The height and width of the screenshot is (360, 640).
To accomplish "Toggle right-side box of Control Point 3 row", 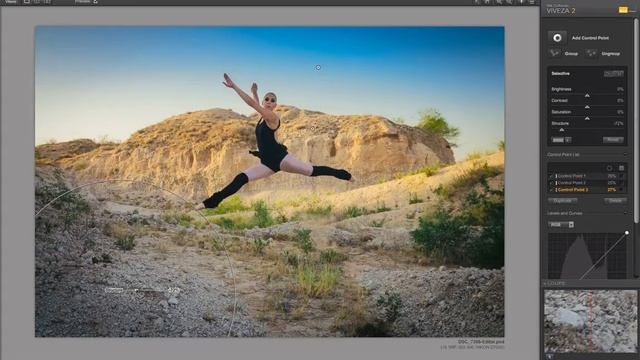I will pos(622,190).
